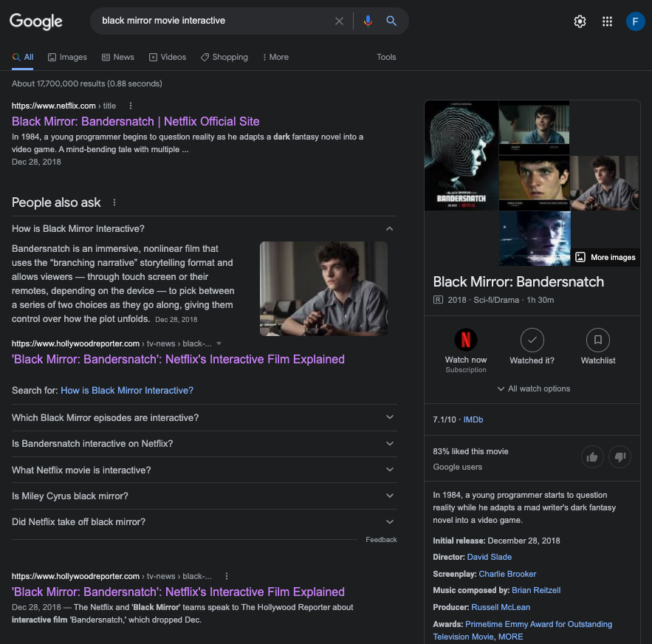Open director David Slade link
The height and width of the screenshot is (644, 652).
[x=489, y=557]
